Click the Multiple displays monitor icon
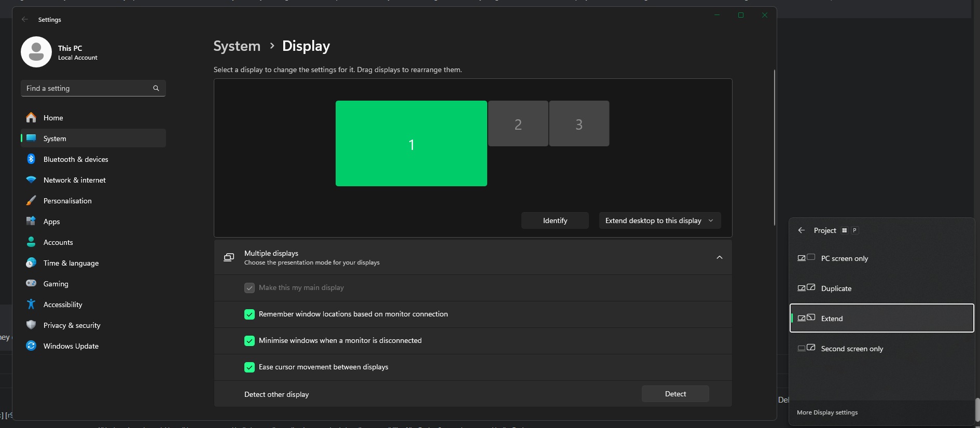Screen dimensions: 980x428 point(229,257)
